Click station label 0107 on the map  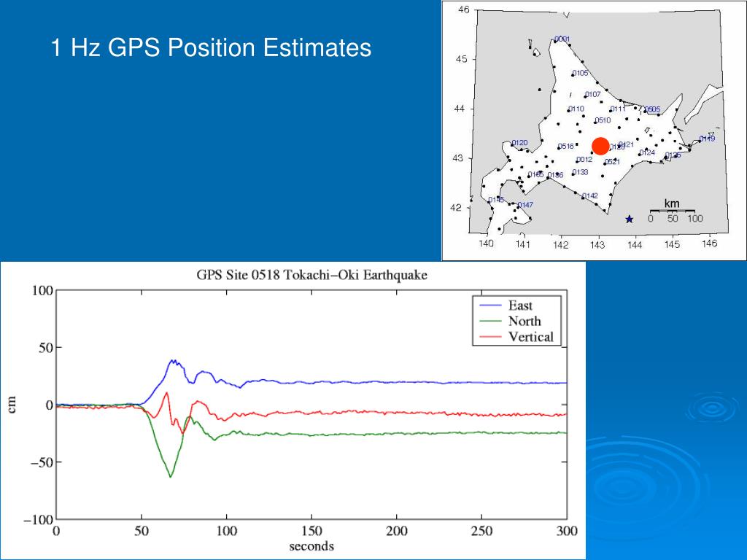point(592,94)
